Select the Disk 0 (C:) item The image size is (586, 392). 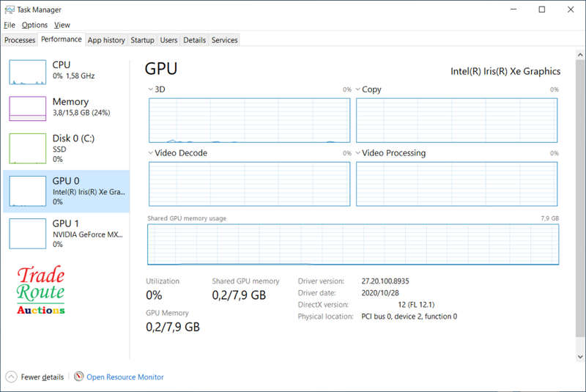pyautogui.click(x=67, y=148)
